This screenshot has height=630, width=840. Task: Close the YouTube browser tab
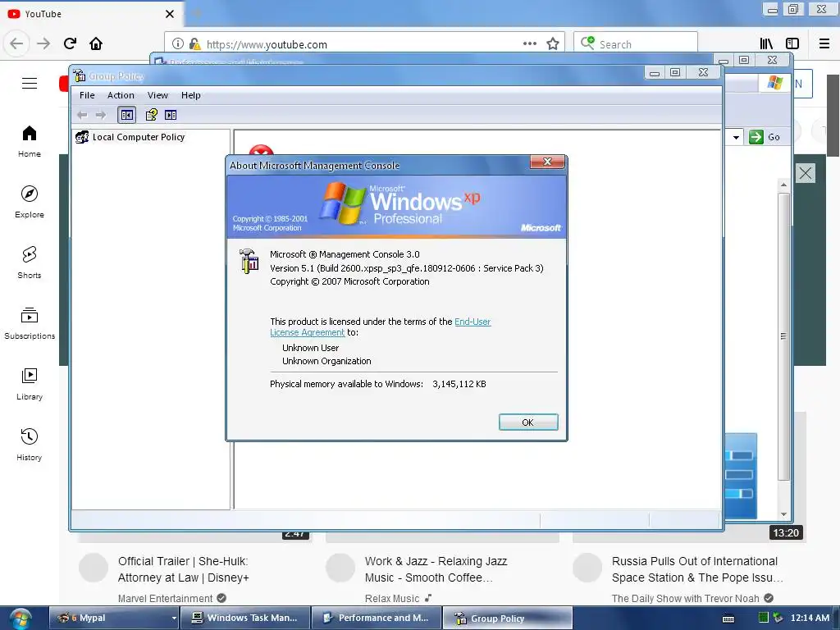tap(169, 14)
